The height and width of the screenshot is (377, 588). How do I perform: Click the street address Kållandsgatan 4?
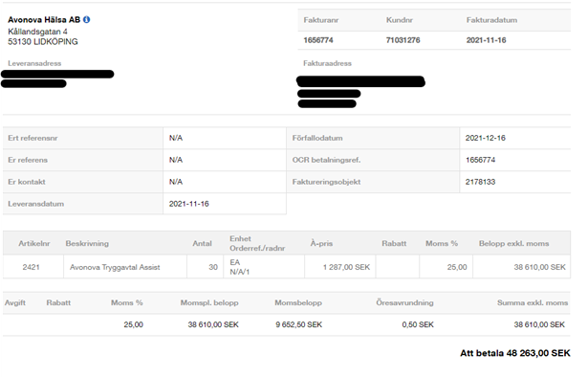click(37, 32)
